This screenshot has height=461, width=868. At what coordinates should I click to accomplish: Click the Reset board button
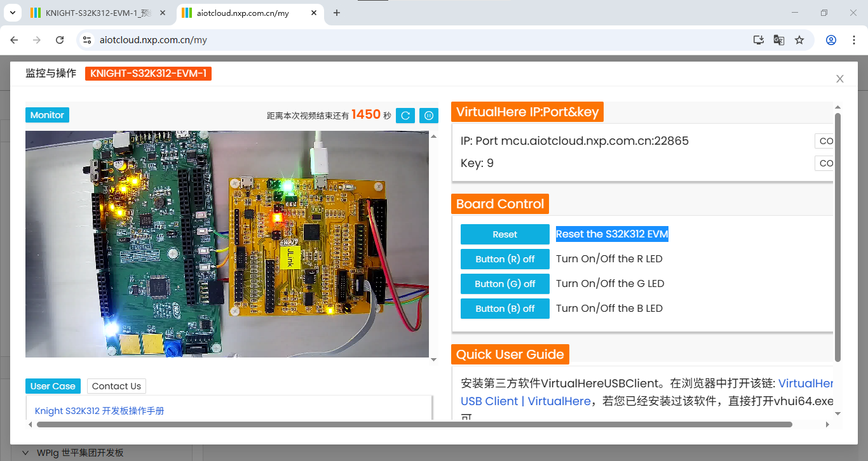pyautogui.click(x=505, y=234)
